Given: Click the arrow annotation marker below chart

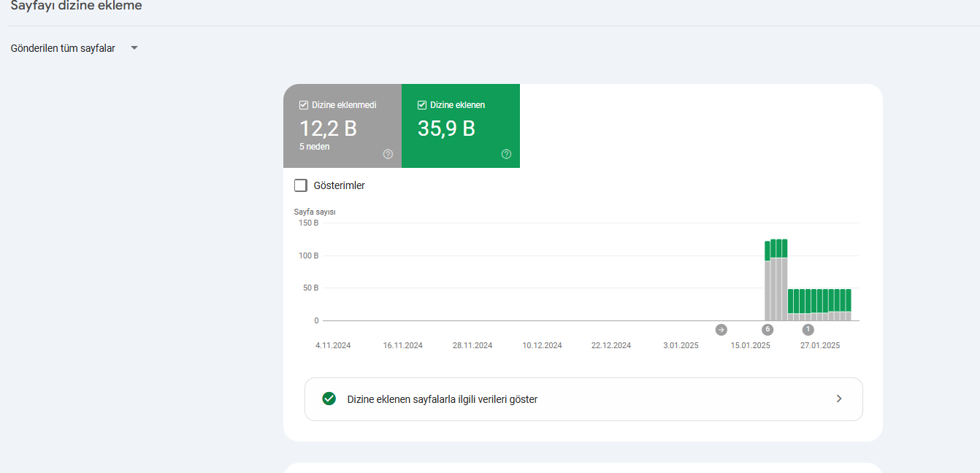Looking at the screenshot, I should click(x=721, y=329).
